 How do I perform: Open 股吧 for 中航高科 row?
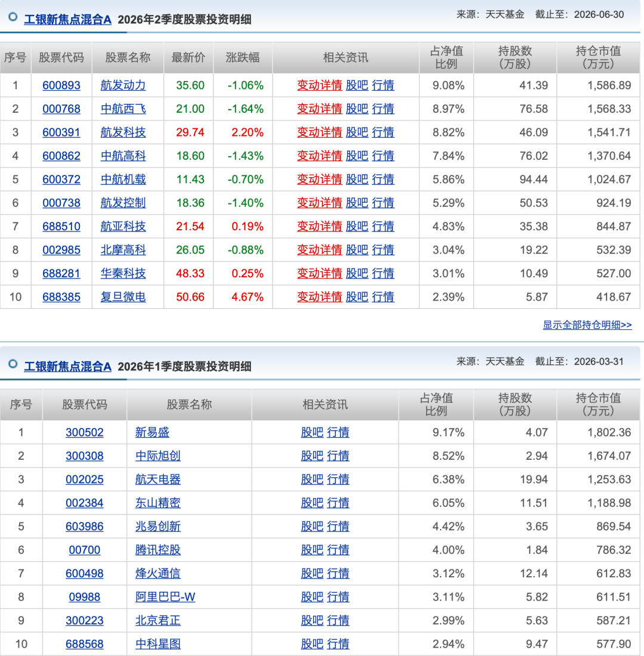(357, 156)
